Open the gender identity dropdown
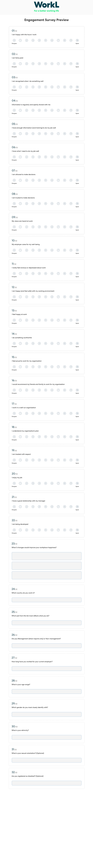Viewport: 93px width, 868px height. (46, 714)
